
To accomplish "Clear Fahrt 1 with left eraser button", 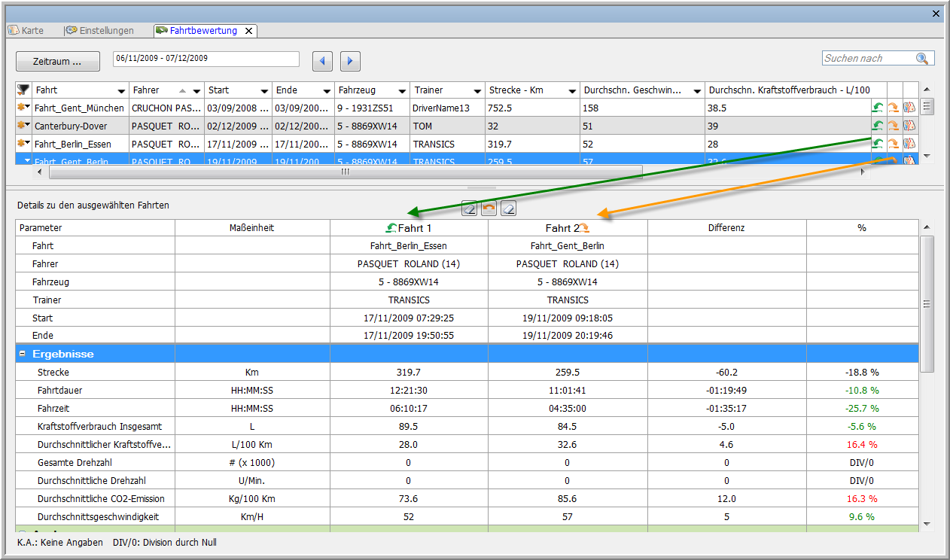I will tap(470, 208).
